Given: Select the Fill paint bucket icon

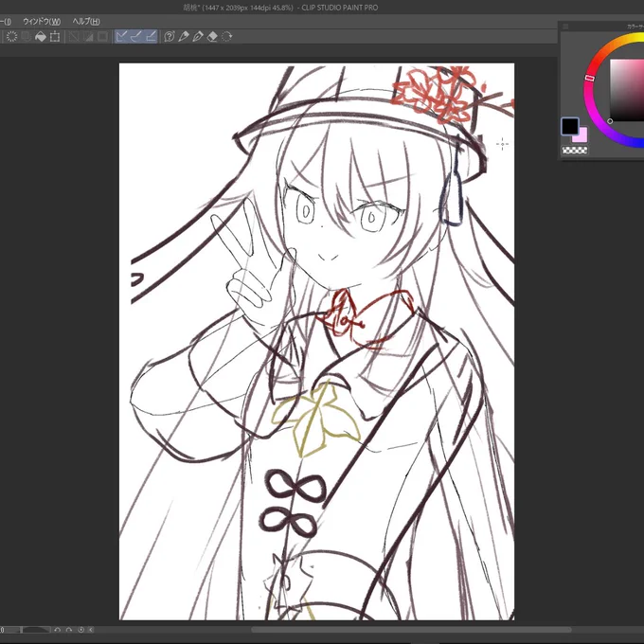Looking at the screenshot, I should 40,37.
